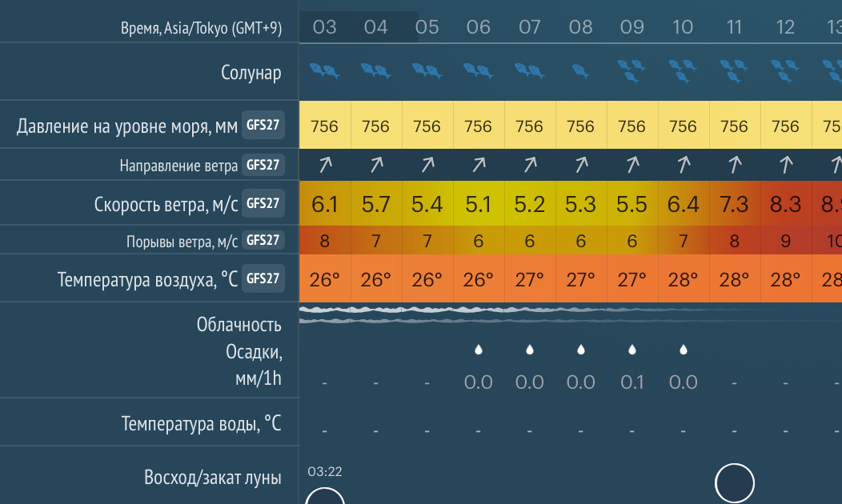Image resolution: width=842 pixels, height=504 pixels.
Task: Click the Время, Asia/Tokyo (GMT+9) timezone label
Action: (x=201, y=27)
